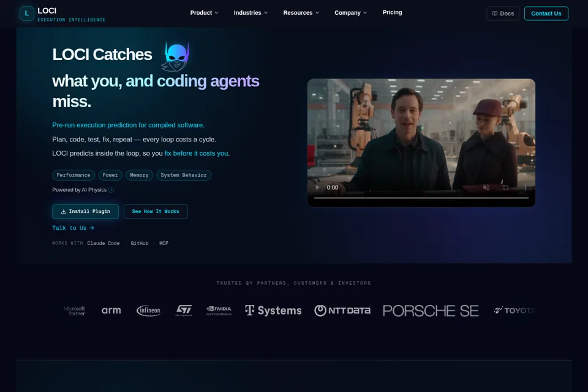Open the Resources menu label
The height and width of the screenshot is (392, 588).
(298, 13)
